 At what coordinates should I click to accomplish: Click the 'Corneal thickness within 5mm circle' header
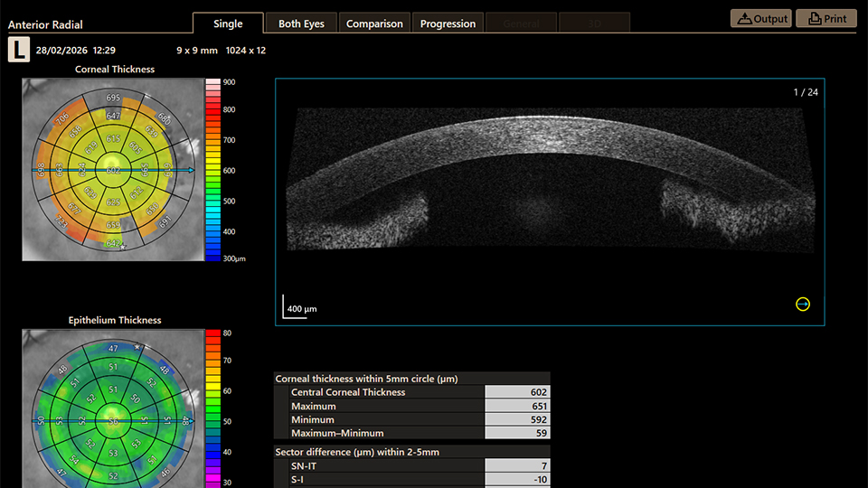366,379
